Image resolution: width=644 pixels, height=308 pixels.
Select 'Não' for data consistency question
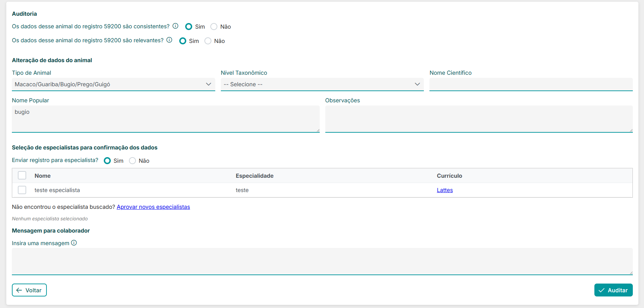(x=214, y=27)
